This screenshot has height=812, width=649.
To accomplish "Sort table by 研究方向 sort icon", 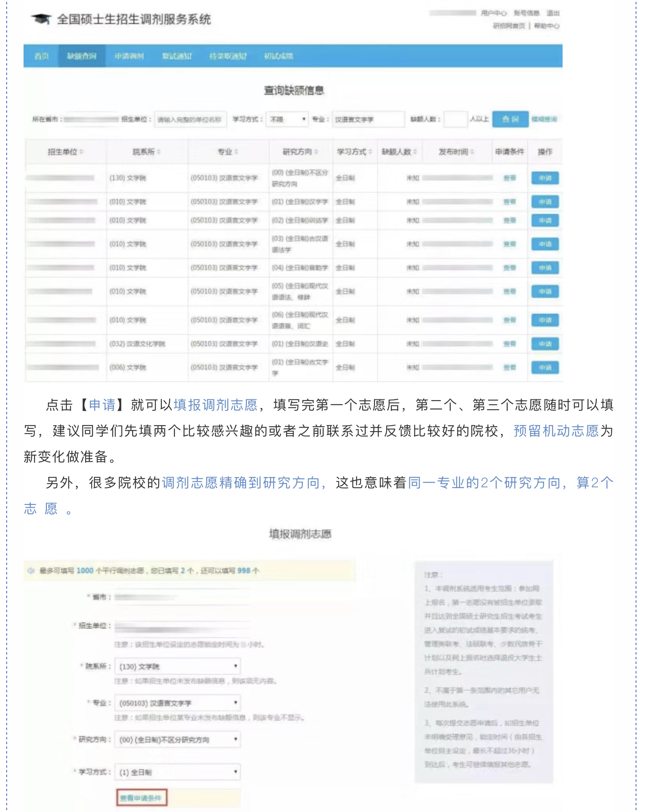I will [x=316, y=152].
